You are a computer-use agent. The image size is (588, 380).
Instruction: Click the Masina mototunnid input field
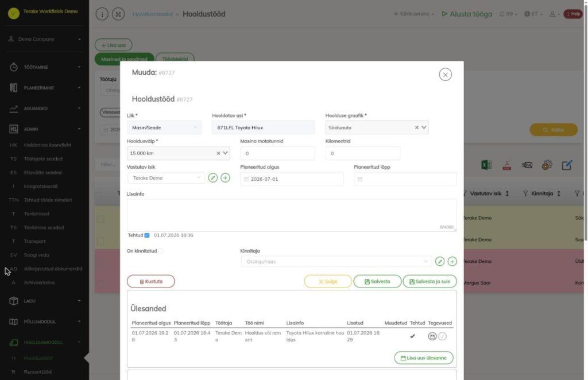(x=277, y=153)
